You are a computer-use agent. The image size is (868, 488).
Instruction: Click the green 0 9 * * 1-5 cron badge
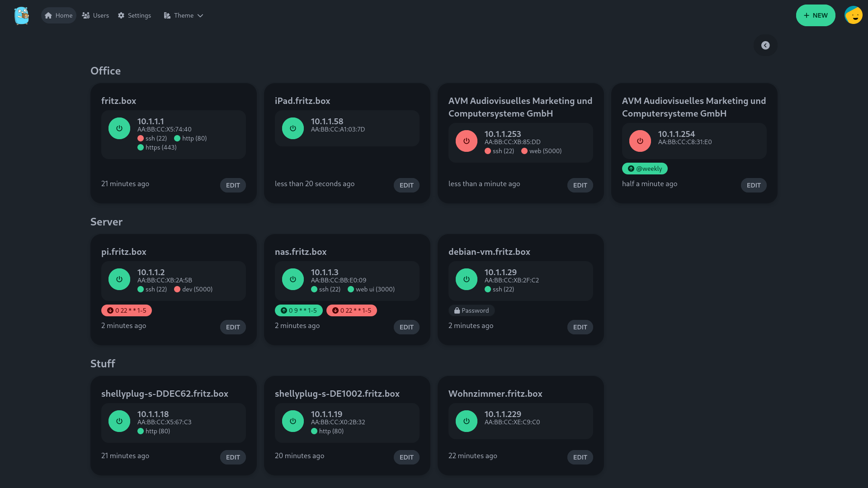(298, 310)
